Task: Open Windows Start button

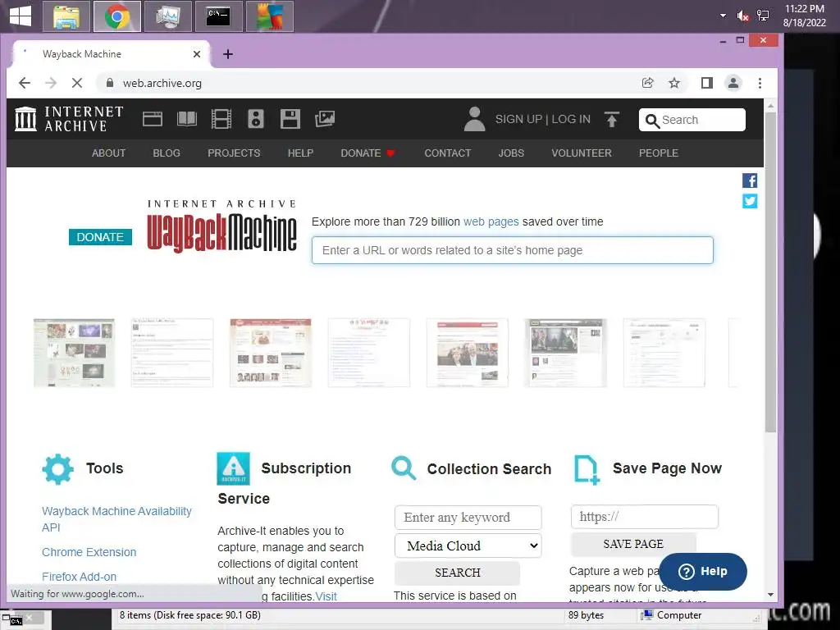Action: pyautogui.click(x=21, y=16)
